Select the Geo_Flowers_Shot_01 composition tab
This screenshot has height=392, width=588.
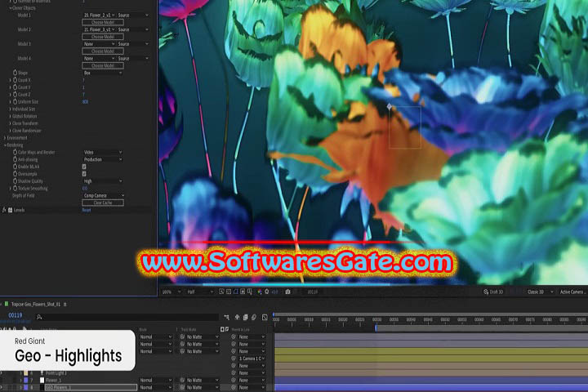point(36,305)
